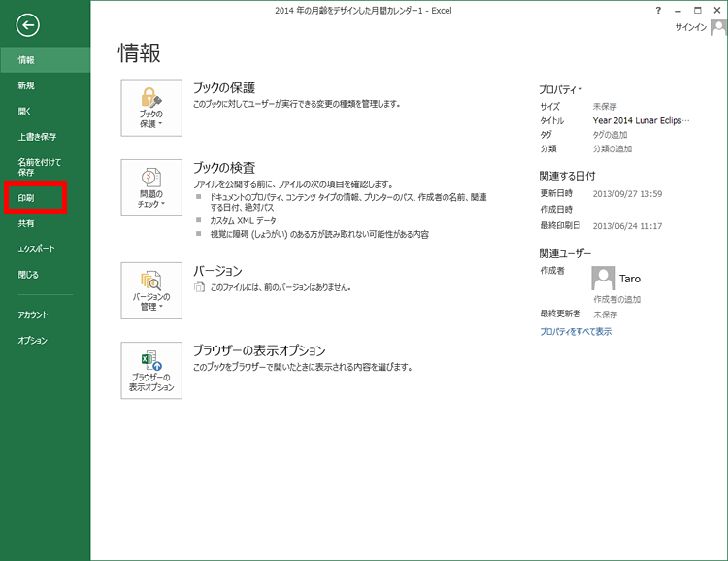Open the 印刷 print page
This screenshot has width=728, height=561.
pos(45,198)
